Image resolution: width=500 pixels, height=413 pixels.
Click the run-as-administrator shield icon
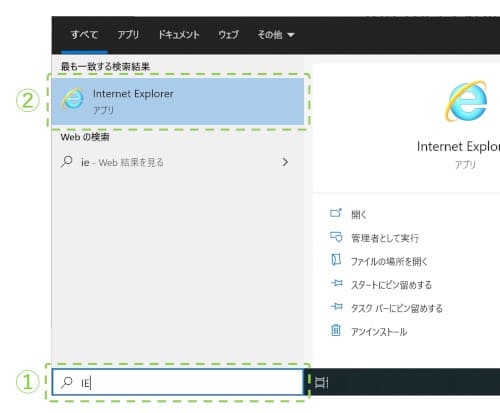(336, 237)
